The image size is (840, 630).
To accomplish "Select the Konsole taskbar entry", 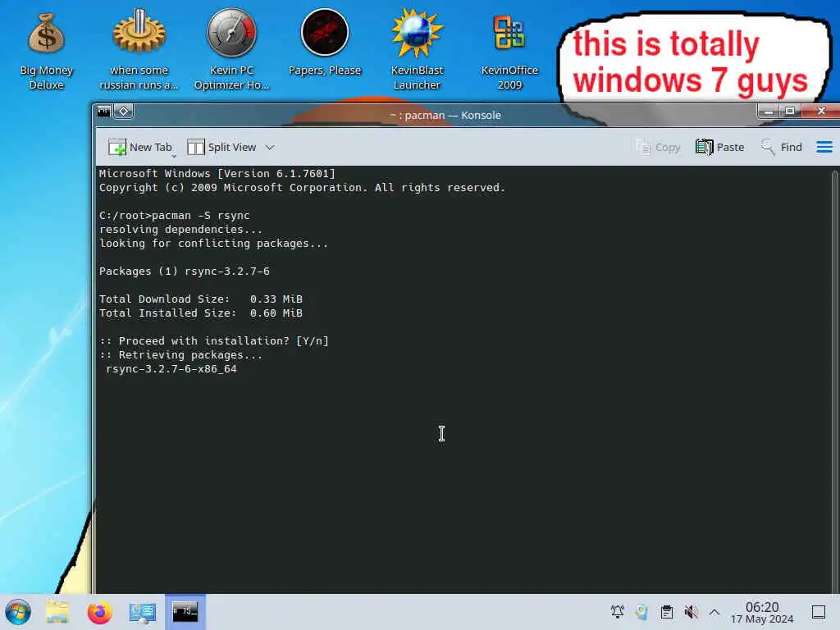I will coord(185,612).
